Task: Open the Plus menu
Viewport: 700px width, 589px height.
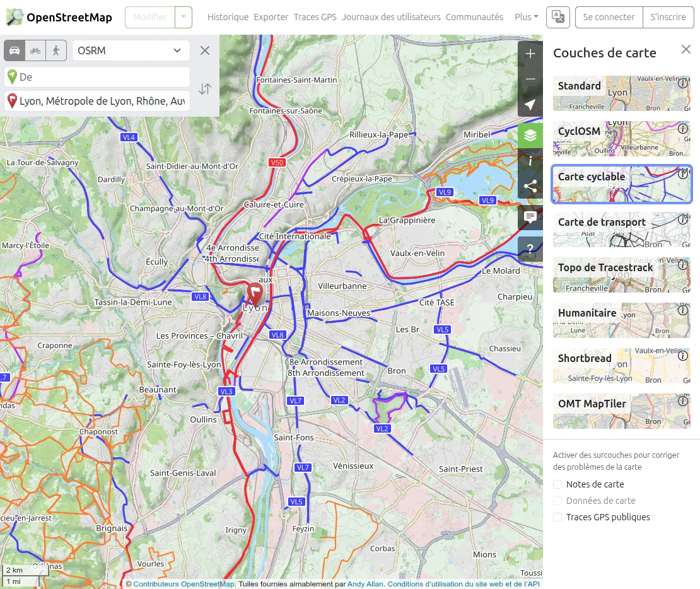Action: click(x=526, y=17)
